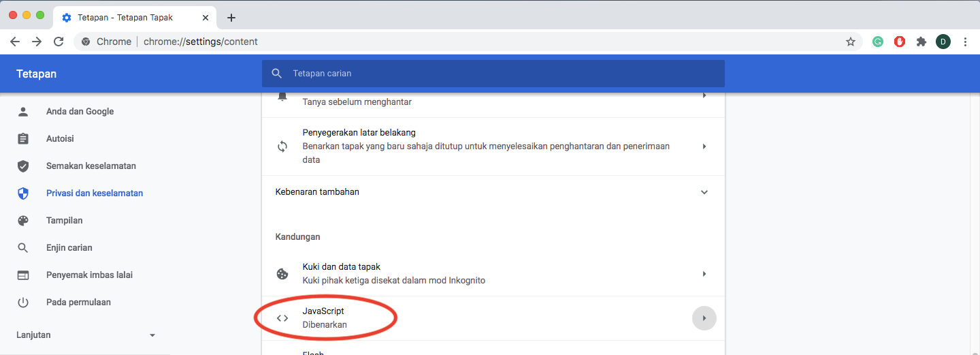The image size is (980, 355).
Task: Open Kuki dan data tapak settings
Action: pos(493,274)
